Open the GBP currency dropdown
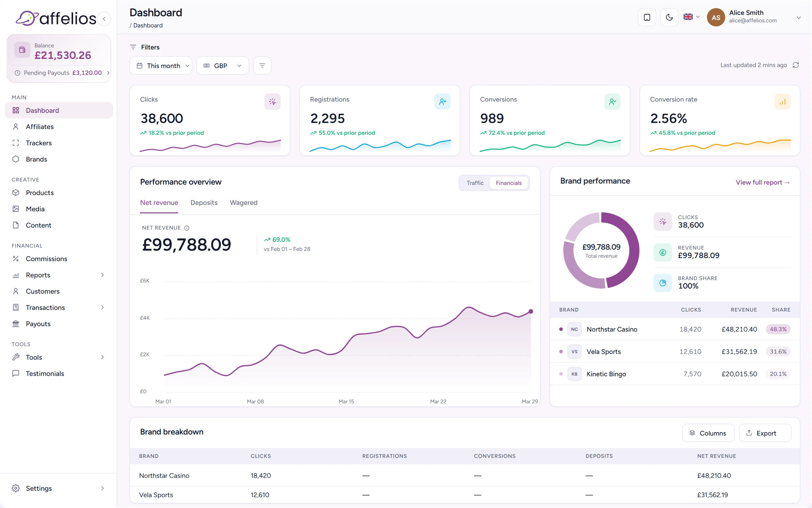 pyautogui.click(x=223, y=66)
